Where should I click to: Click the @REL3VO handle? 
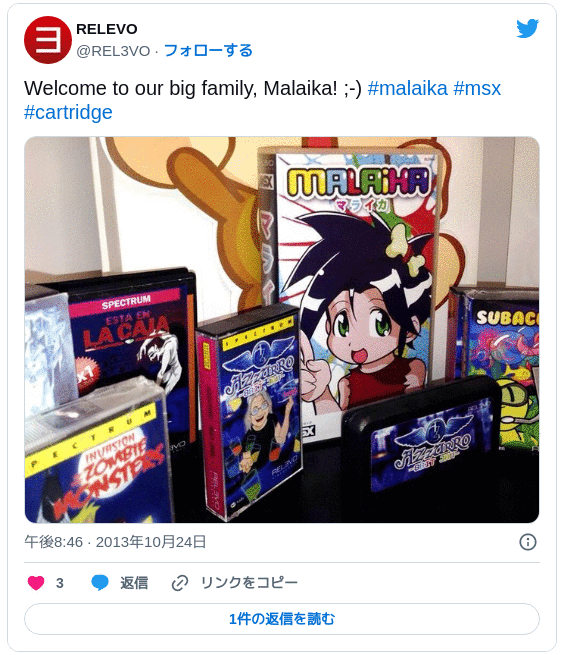[x=113, y=51]
